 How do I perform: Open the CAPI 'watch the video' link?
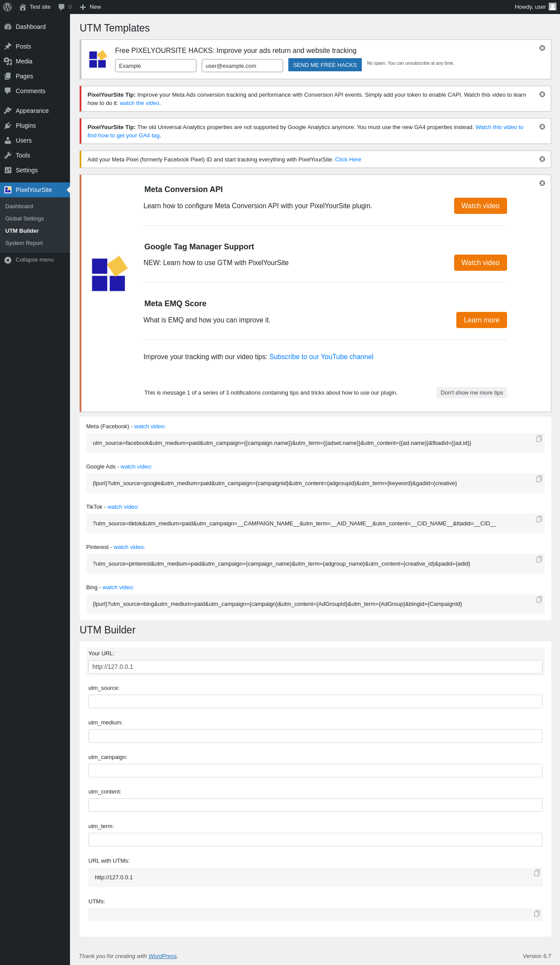coord(140,103)
